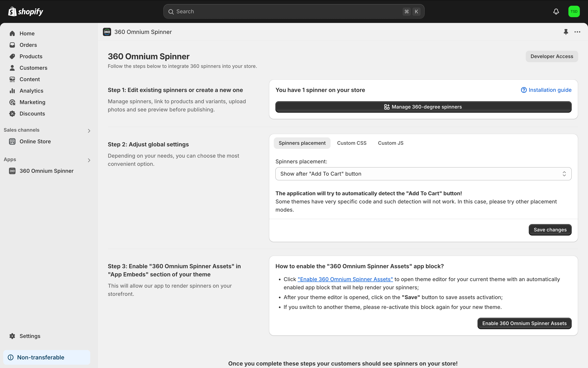Viewport: 588px width, 368px height.
Task: Open the Spinners placement dropdown
Action: (x=423, y=174)
